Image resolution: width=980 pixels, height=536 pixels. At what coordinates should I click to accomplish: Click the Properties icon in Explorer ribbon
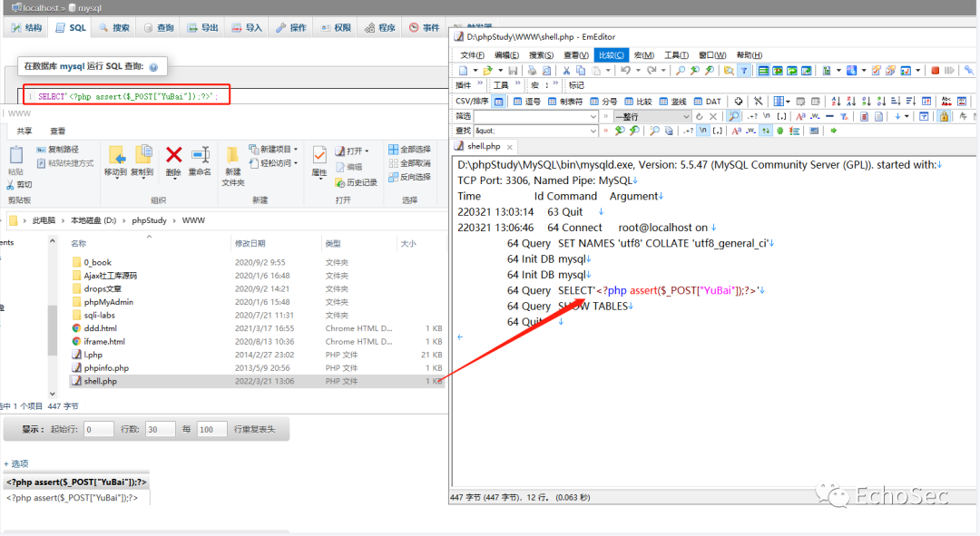coord(319,154)
